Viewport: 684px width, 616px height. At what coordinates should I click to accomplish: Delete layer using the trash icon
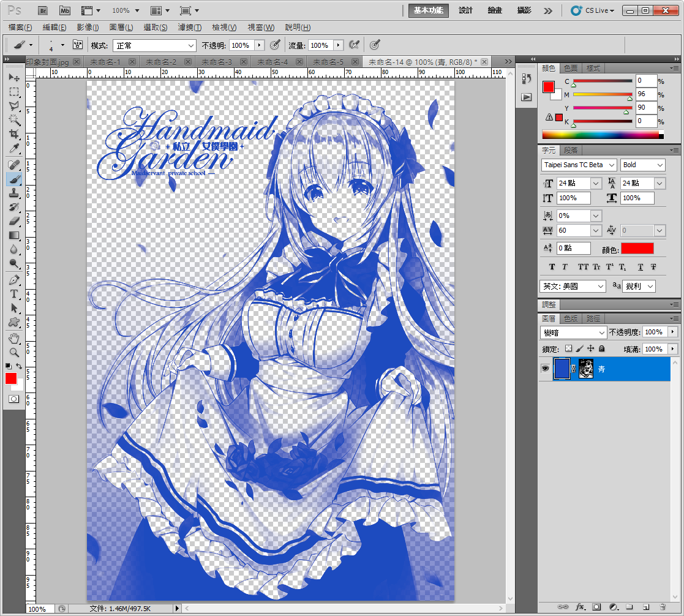click(663, 607)
